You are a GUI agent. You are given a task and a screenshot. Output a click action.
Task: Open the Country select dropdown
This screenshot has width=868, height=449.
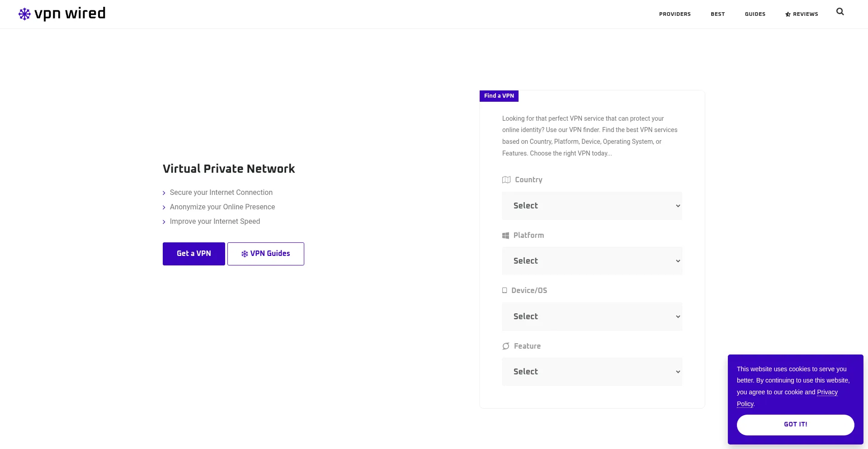(x=592, y=206)
